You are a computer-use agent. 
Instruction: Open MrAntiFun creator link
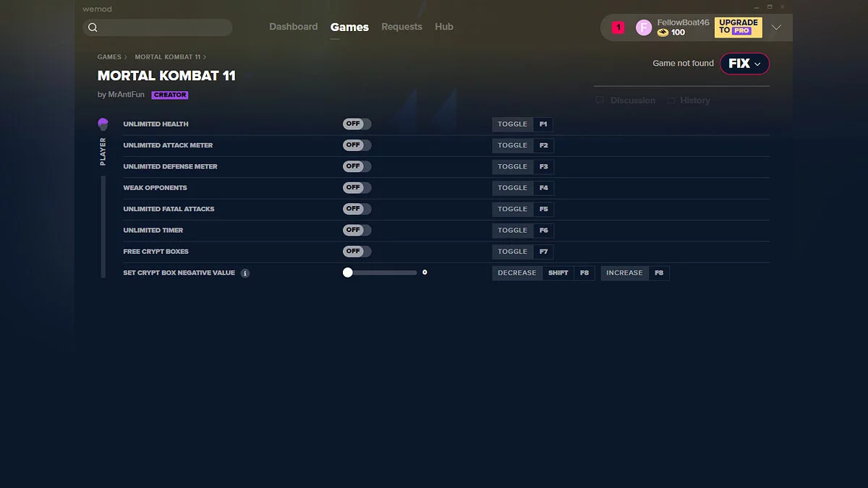click(x=126, y=95)
